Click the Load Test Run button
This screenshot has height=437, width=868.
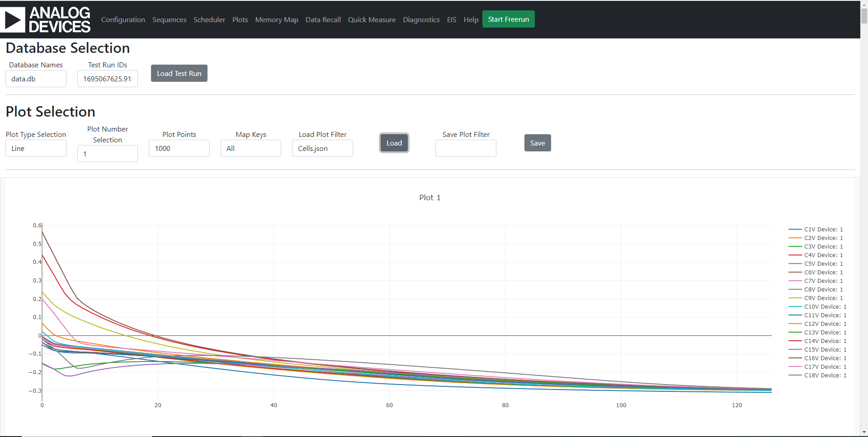coord(179,73)
